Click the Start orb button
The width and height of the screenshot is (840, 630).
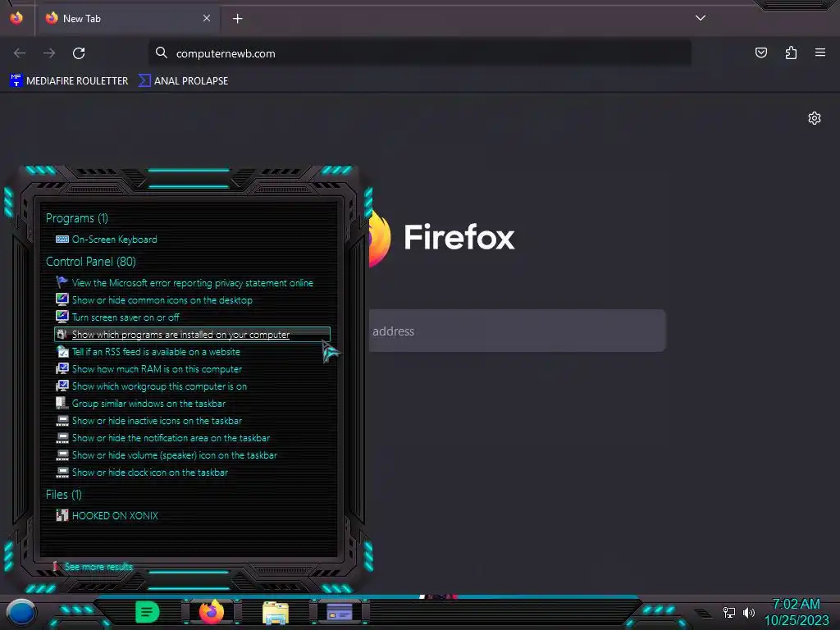[21, 612]
